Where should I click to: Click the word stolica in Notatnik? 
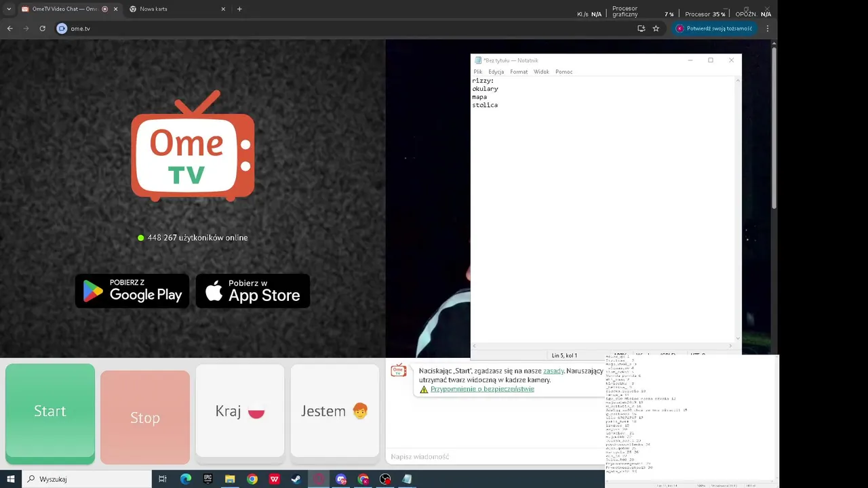(485, 105)
